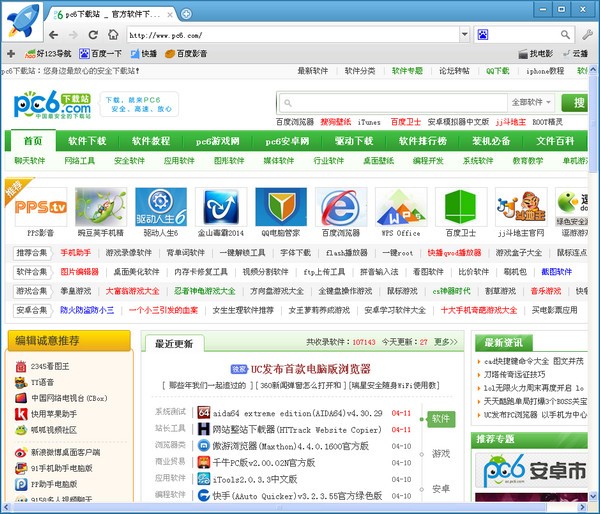Open the PPS影音 app icon
The width and height of the screenshot is (600, 514).
click(x=41, y=207)
